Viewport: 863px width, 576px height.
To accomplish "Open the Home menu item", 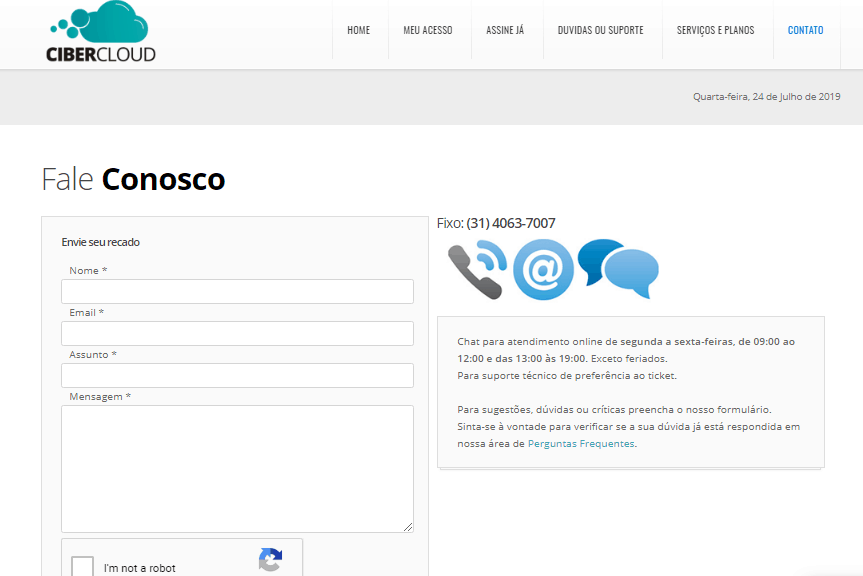I will click(358, 30).
